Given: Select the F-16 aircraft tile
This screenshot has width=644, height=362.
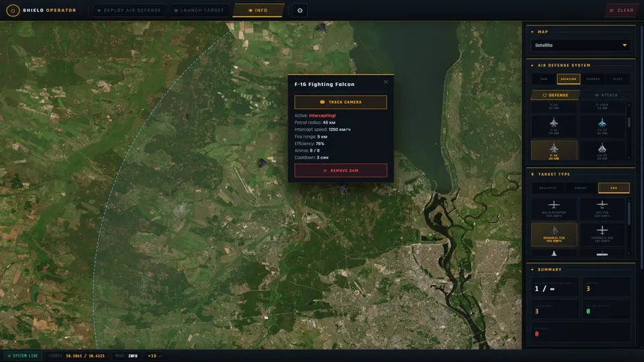Looking at the screenshot, I should [x=553, y=150].
